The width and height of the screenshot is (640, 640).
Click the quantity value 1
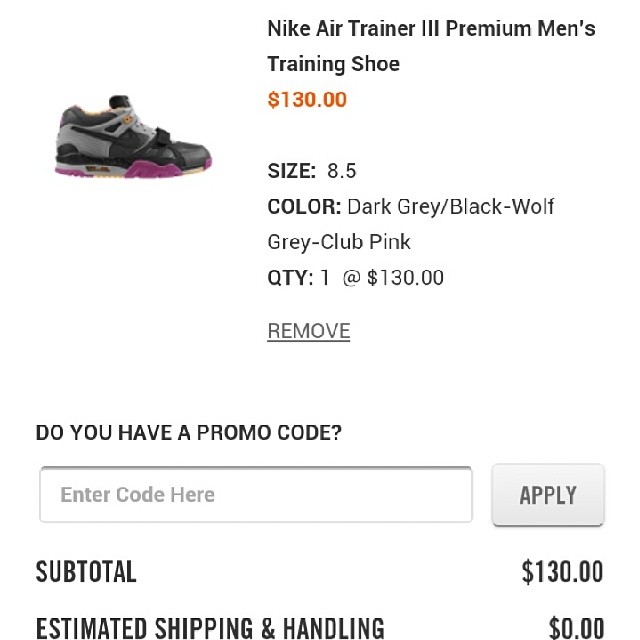click(x=325, y=278)
